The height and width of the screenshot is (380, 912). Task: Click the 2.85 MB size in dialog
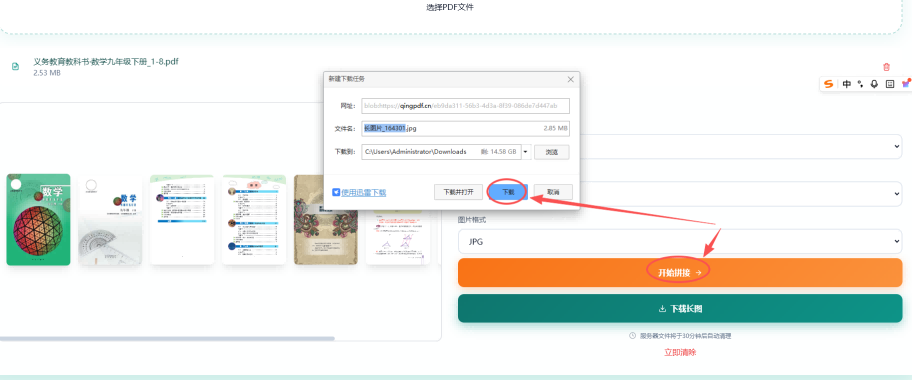555,128
